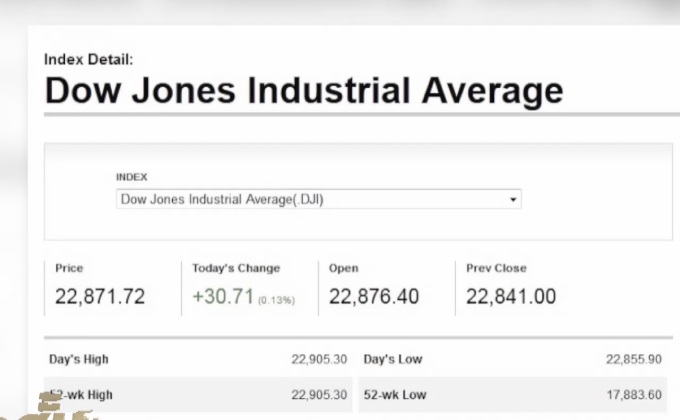680x420 pixels.
Task: Click the Open label
Action: click(343, 268)
